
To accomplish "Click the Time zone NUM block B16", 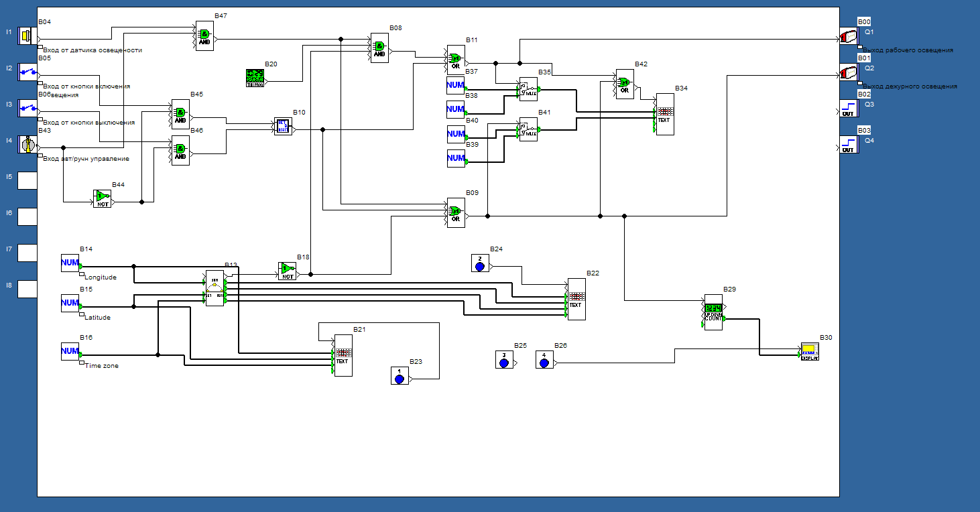I will tap(70, 351).
